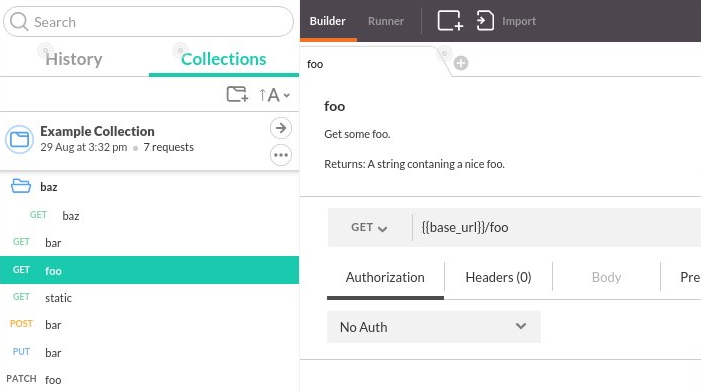This screenshot has width=701, height=392.
Task: Click the Example Collection folder icon
Action: tap(19, 139)
